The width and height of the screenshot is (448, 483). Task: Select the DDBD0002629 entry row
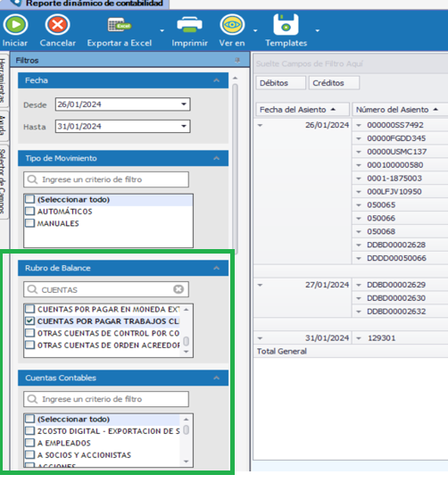point(400,285)
